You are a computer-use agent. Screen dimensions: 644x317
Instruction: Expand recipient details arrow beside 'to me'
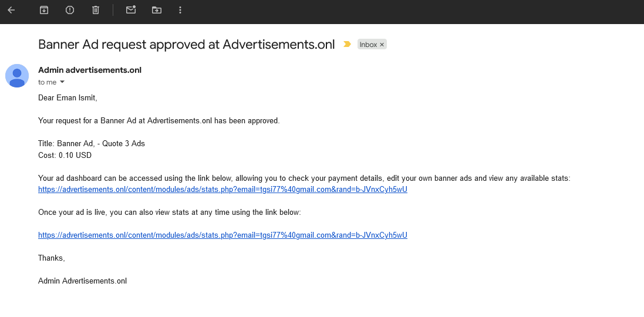coord(62,82)
